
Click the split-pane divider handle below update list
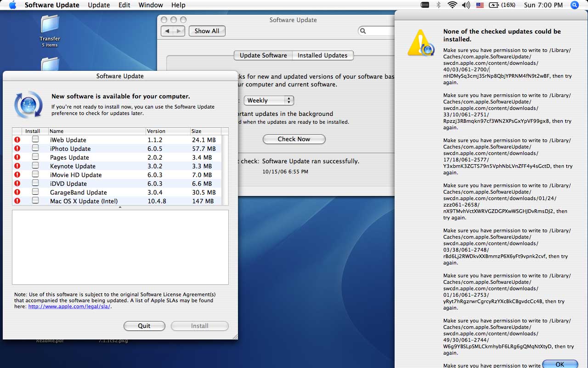pos(120,207)
